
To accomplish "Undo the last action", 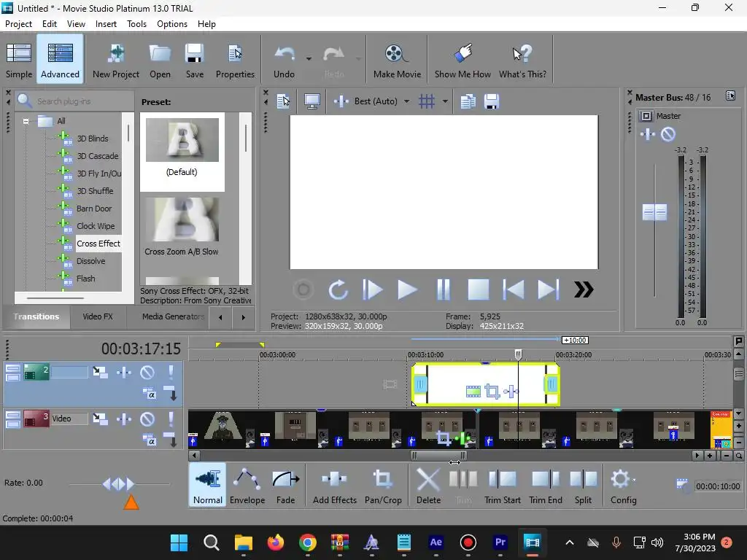I will pyautogui.click(x=285, y=60).
